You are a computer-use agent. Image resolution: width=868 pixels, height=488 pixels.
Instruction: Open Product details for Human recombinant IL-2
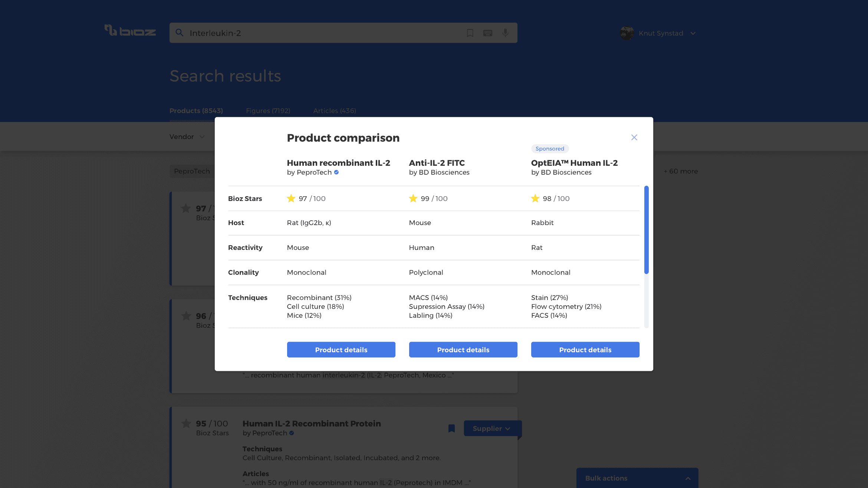341,350
